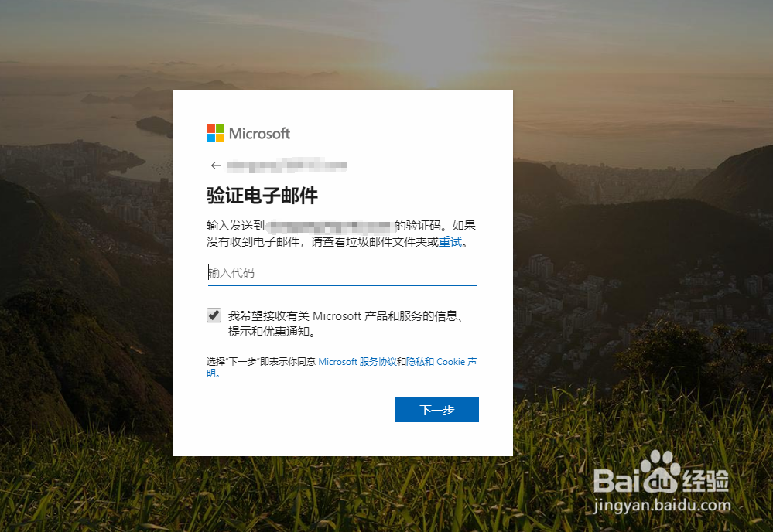The width and height of the screenshot is (773, 532).
Task: Click the Microsoft wordmark text
Action: pos(259,134)
